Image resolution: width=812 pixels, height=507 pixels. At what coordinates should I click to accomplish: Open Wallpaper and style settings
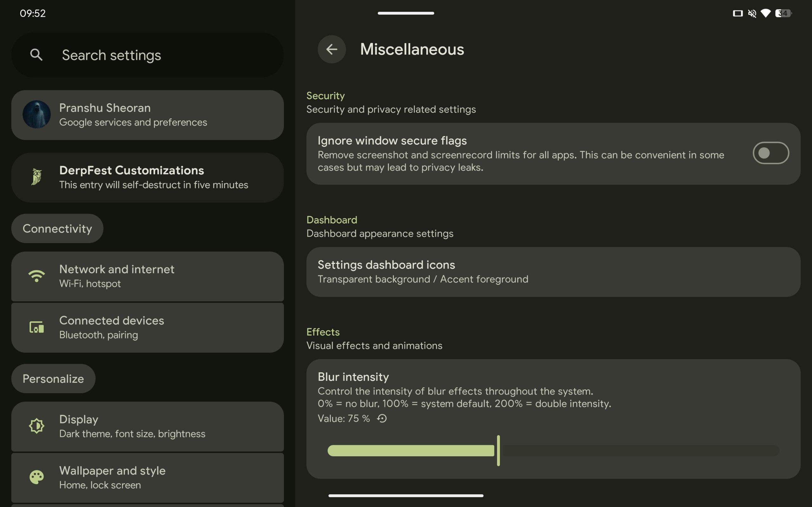147,478
